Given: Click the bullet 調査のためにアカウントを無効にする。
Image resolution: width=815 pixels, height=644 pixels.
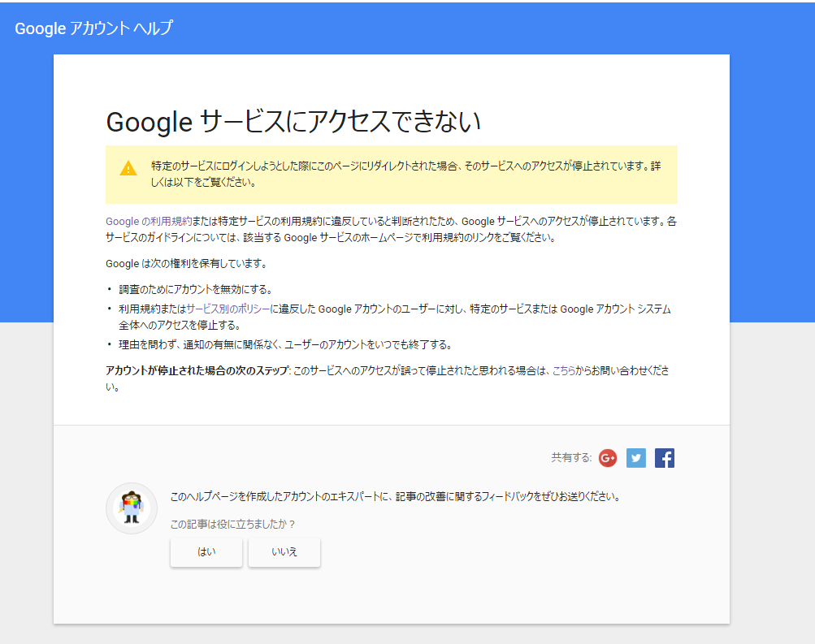Looking at the screenshot, I should 196,289.
